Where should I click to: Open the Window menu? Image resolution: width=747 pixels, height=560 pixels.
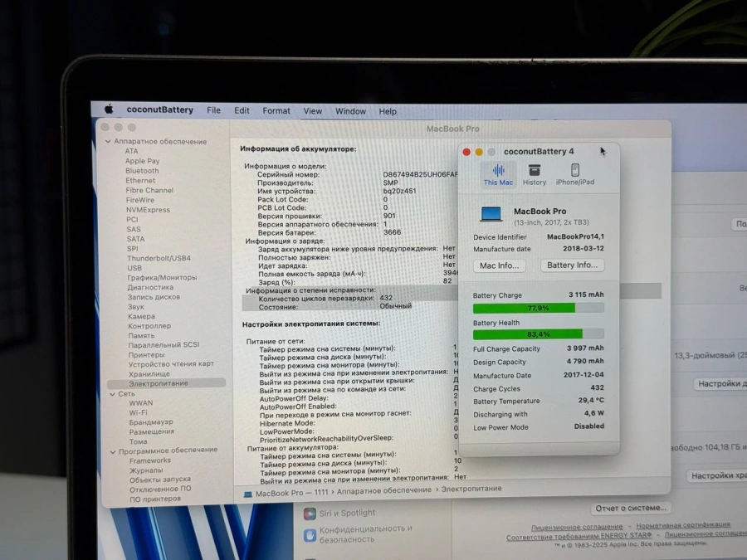pyautogui.click(x=350, y=111)
